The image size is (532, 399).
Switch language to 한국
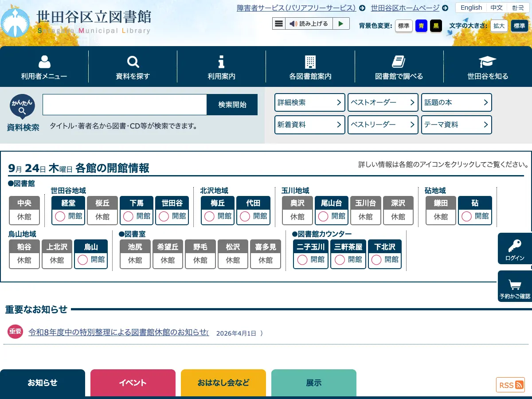518,8
